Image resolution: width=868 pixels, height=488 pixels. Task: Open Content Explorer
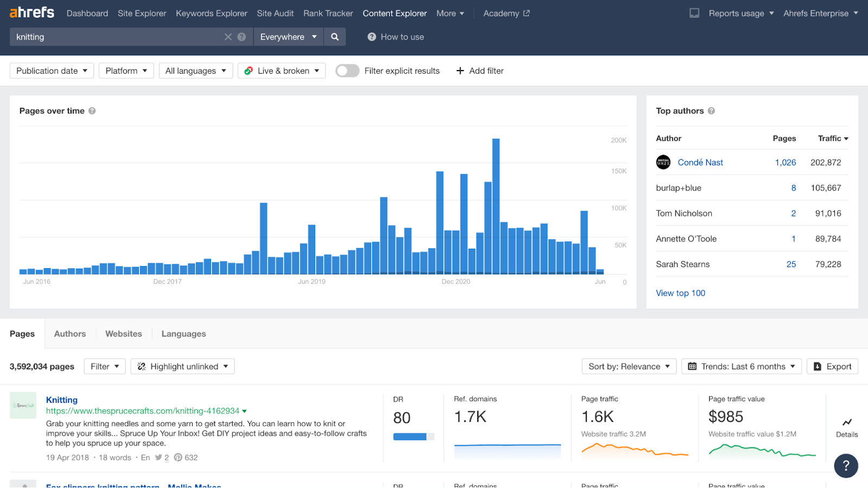tap(395, 13)
